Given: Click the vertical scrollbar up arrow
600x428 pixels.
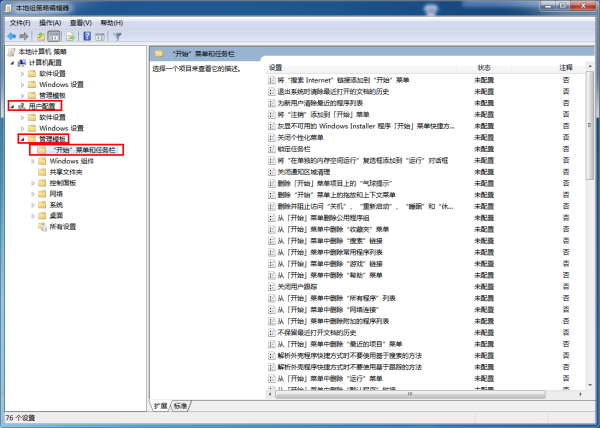Looking at the screenshot, I should click(590, 67).
